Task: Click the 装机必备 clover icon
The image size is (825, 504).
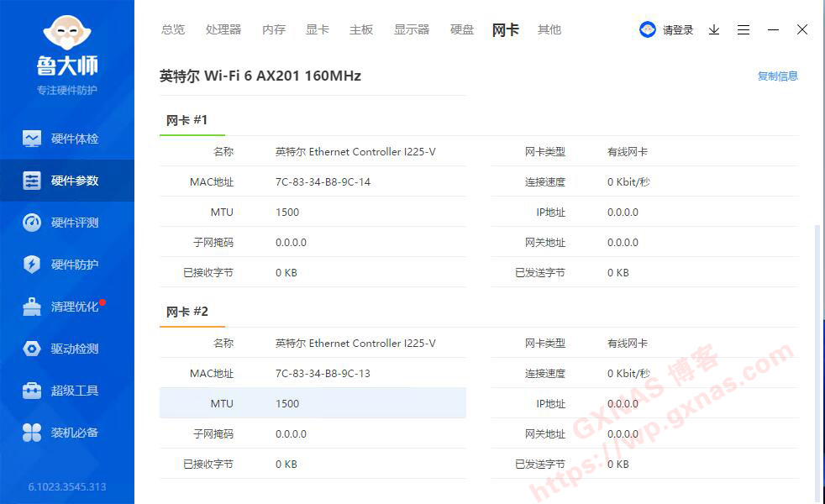Action: (x=32, y=433)
